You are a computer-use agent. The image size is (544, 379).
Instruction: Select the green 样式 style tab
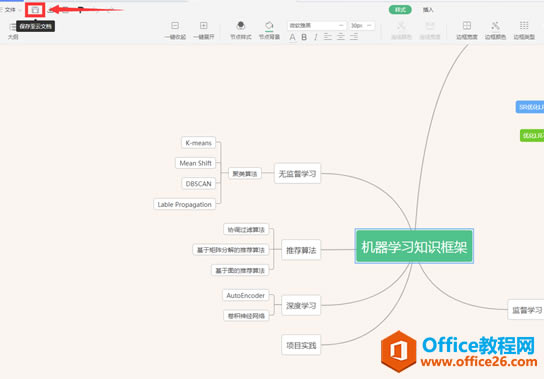click(x=400, y=10)
